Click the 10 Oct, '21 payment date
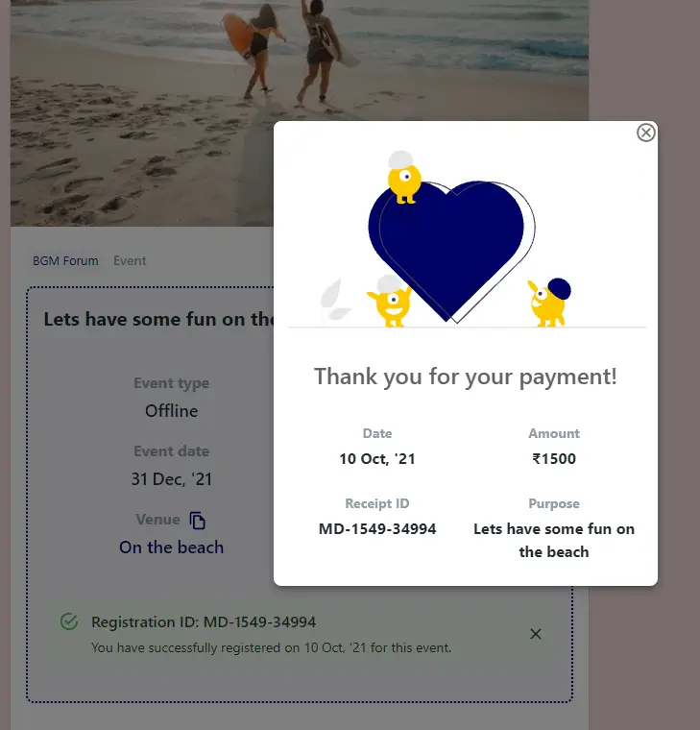The height and width of the screenshot is (730, 700). pyautogui.click(x=377, y=458)
